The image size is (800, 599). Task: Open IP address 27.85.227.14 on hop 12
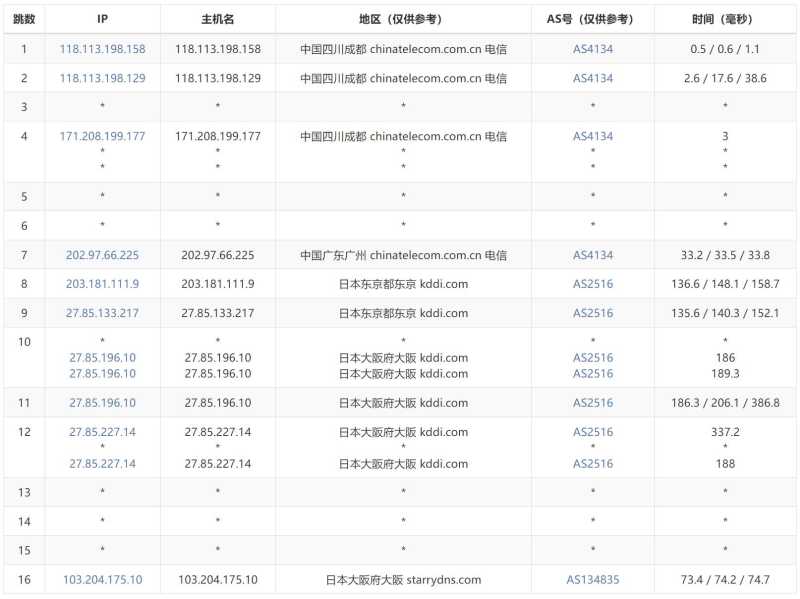[103, 432]
